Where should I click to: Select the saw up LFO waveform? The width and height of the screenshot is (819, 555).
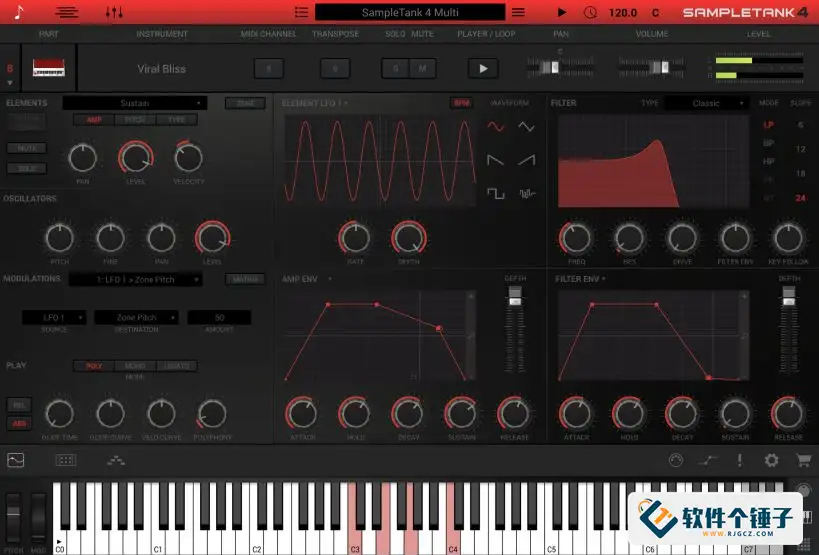click(x=526, y=160)
